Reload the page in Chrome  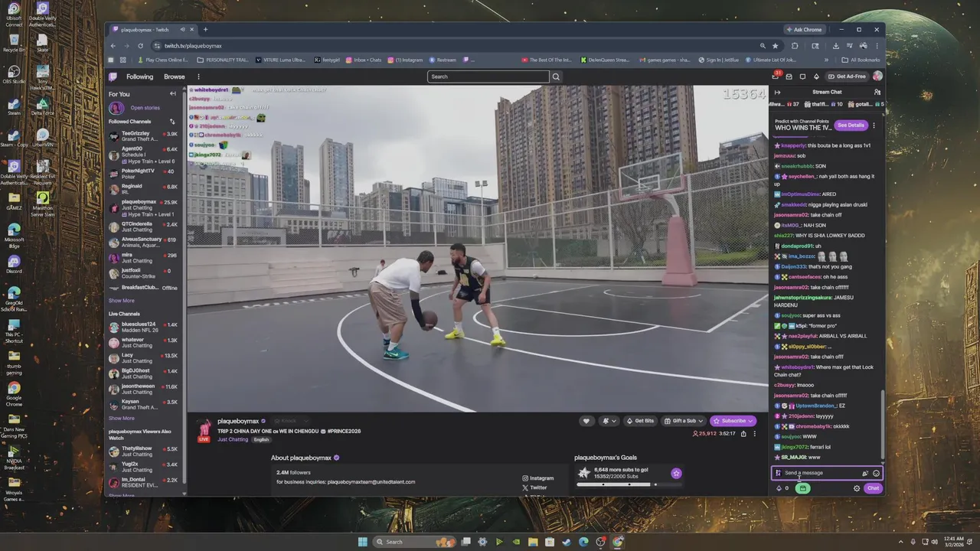140,46
